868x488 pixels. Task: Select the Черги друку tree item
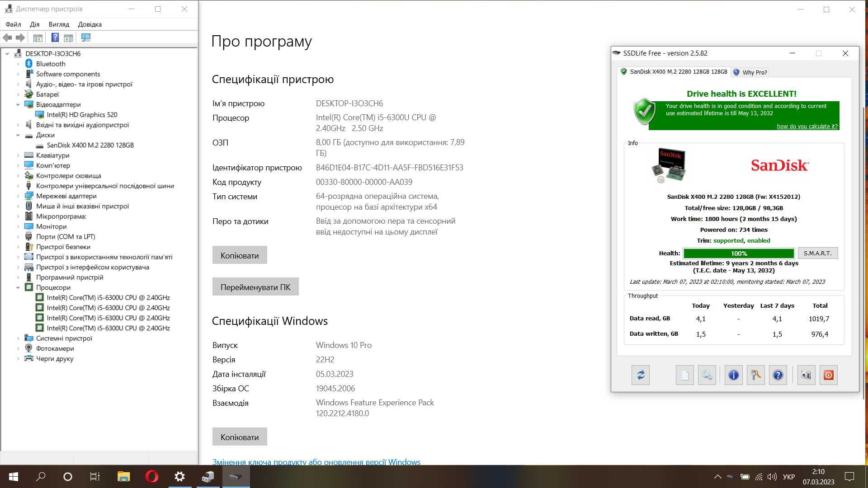55,359
